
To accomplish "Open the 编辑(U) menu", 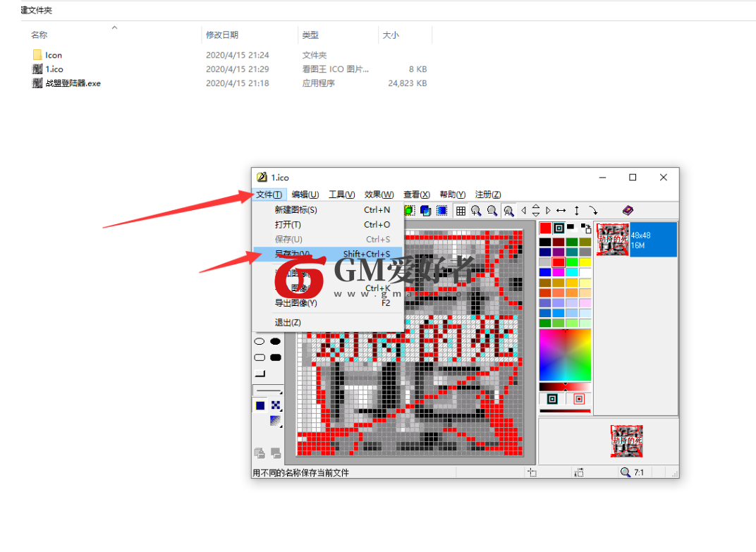I will 305,195.
